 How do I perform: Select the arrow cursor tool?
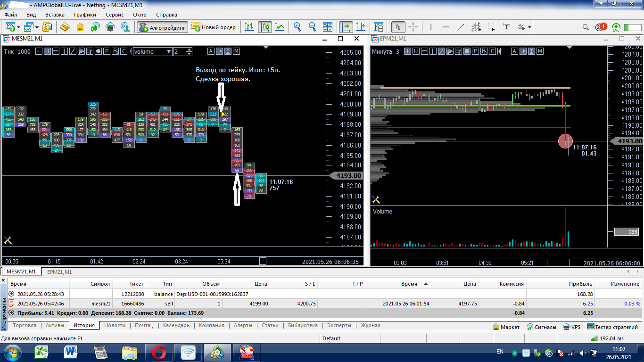(x=398, y=27)
